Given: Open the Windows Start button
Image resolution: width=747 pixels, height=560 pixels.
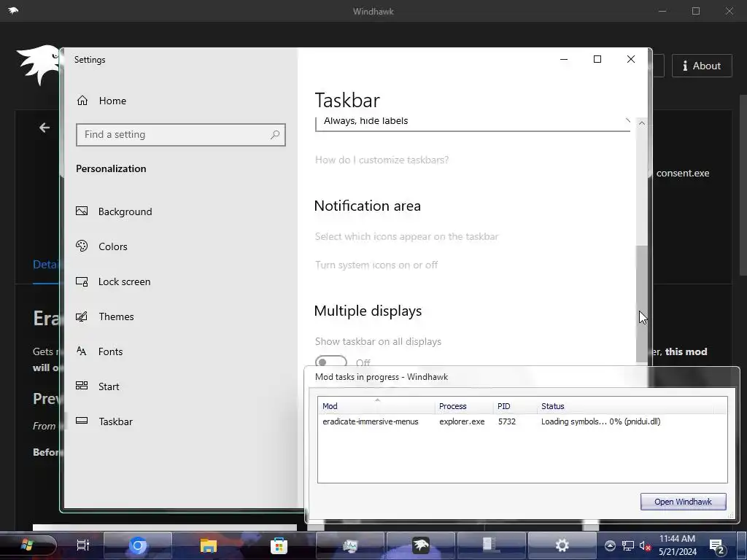Looking at the screenshot, I should (28, 545).
